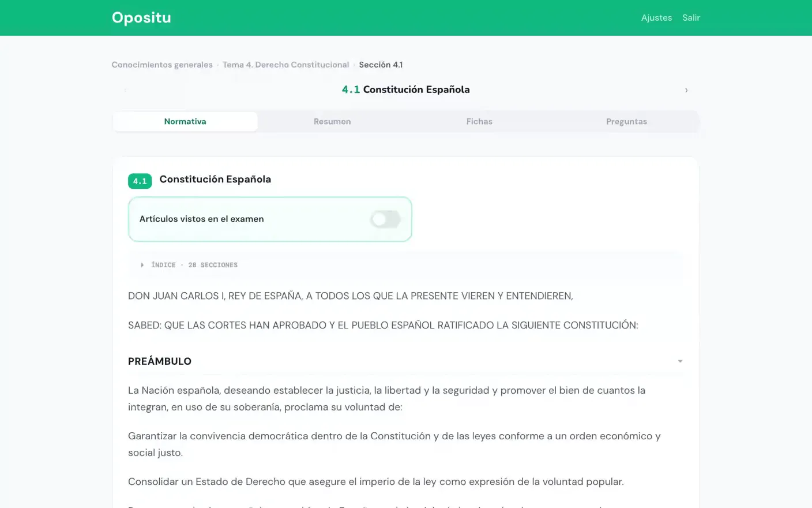Viewport: 812px width, 508px height.
Task: Switch to the Resumen tab
Action: pos(332,121)
